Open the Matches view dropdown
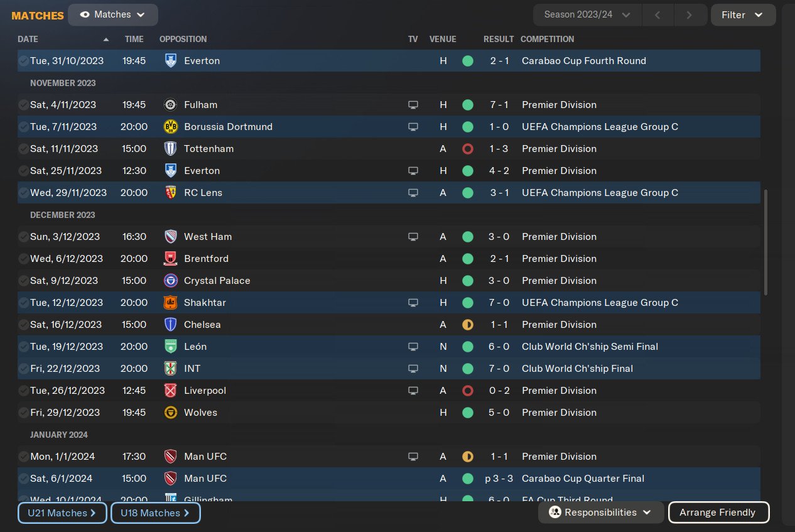 (113, 14)
